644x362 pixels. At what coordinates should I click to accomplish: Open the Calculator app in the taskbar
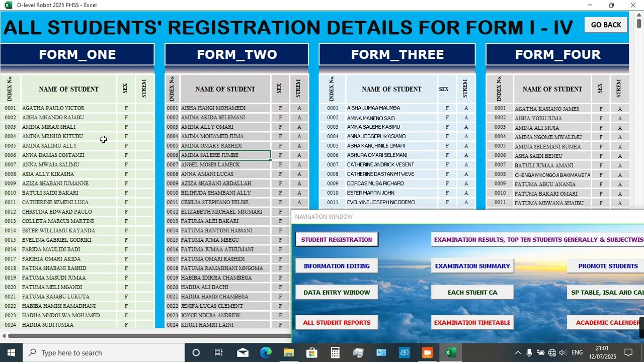pos(335,352)
